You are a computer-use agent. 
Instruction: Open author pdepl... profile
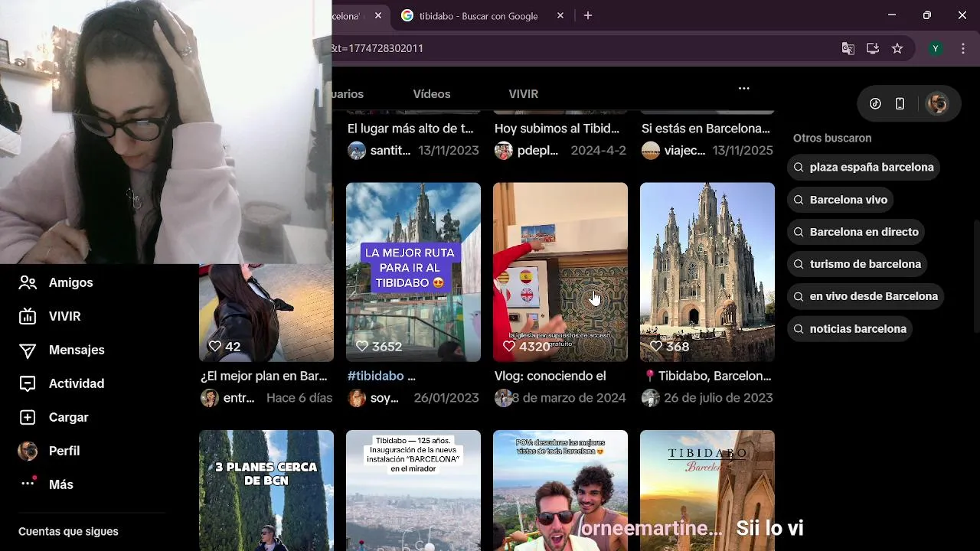527,151
